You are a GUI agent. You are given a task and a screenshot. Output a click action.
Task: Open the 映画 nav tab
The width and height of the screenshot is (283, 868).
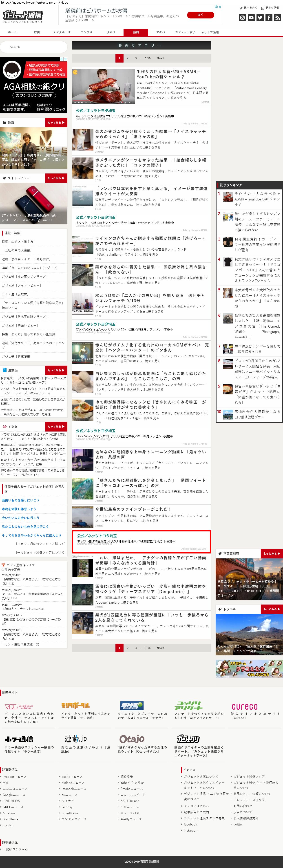37,32
